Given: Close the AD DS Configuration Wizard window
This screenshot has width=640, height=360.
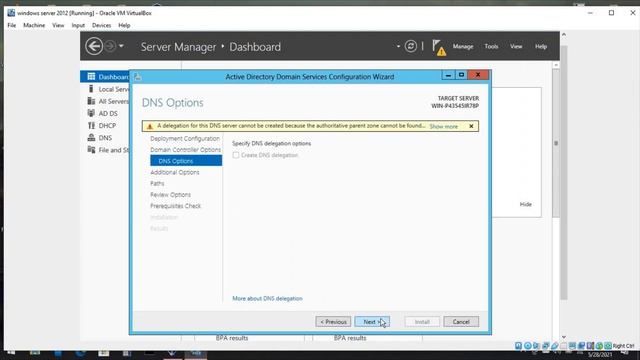Looking at the screenshot, I should point(478,75).
